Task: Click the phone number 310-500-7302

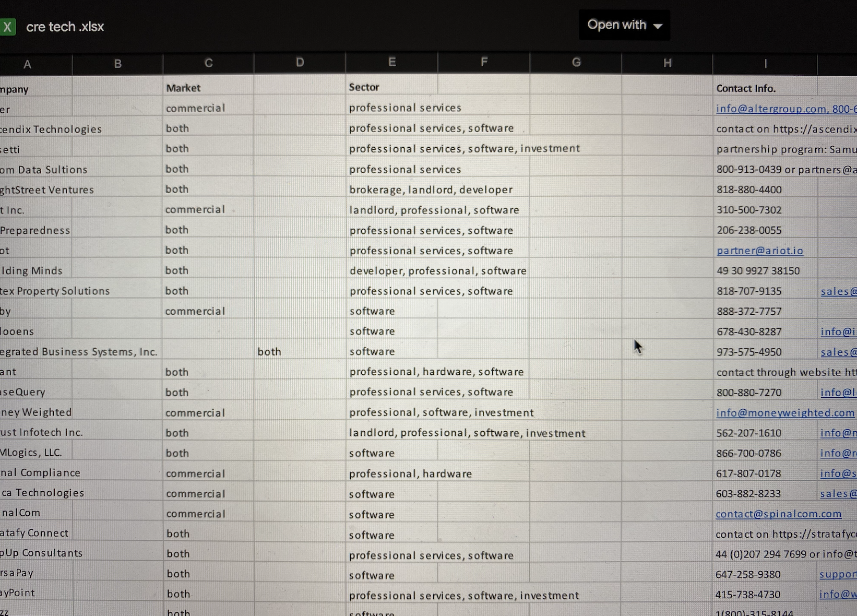Action: [749, 210]
